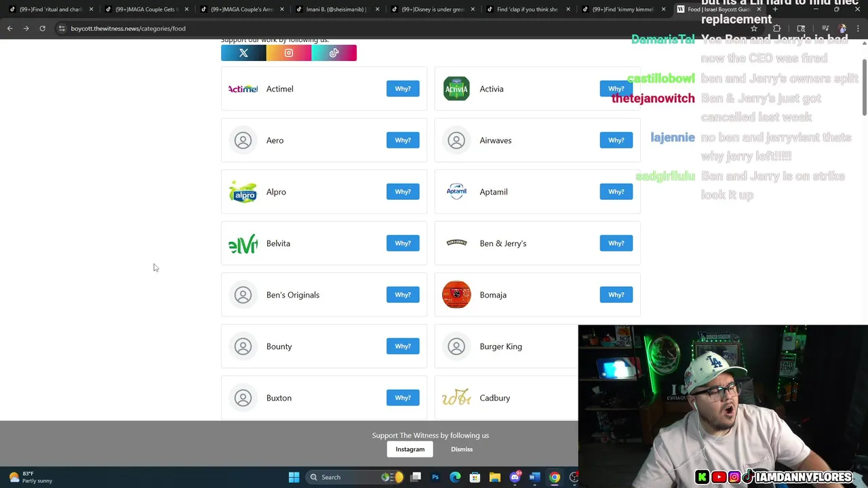
Task: Open the Chrome profile avatar
Action: pyautogui.click(x=842, y=28)
